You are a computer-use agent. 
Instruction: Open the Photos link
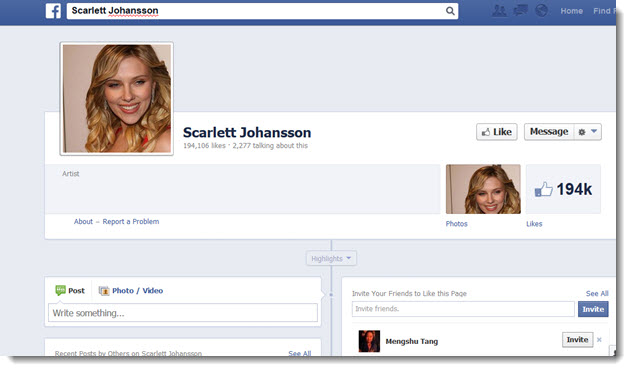(456, 224)
